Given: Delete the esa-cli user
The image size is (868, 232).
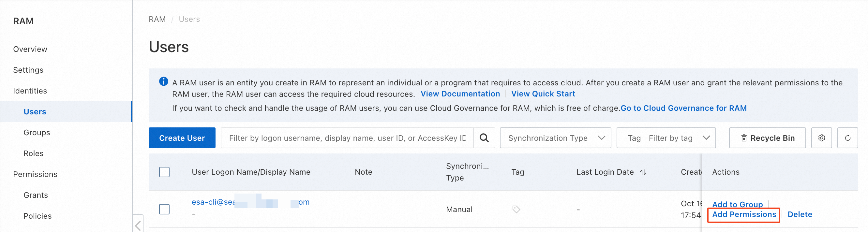Looking at the screenshot, I should (799, 214).
